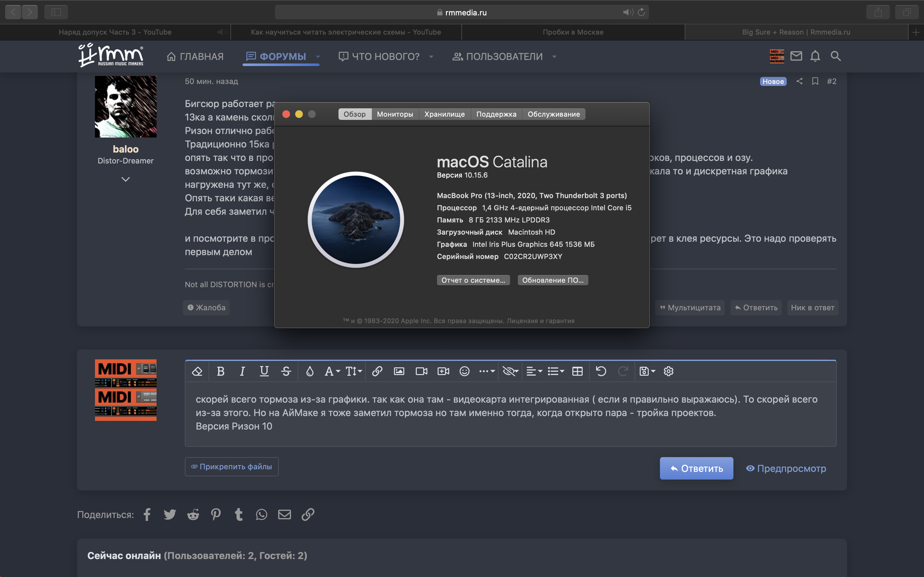
Task: Insert a table in the editor
Action: pos(577,371)
